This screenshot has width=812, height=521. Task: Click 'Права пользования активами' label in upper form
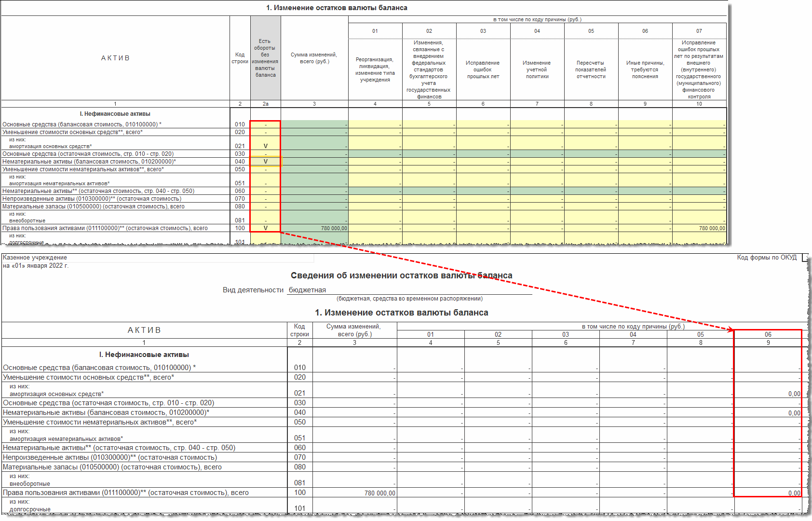(105, 228)
